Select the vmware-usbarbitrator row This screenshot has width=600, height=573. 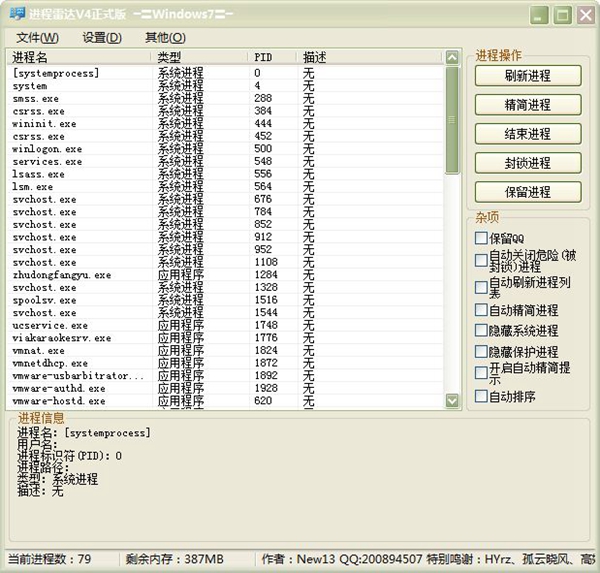[x=225, y=376]
